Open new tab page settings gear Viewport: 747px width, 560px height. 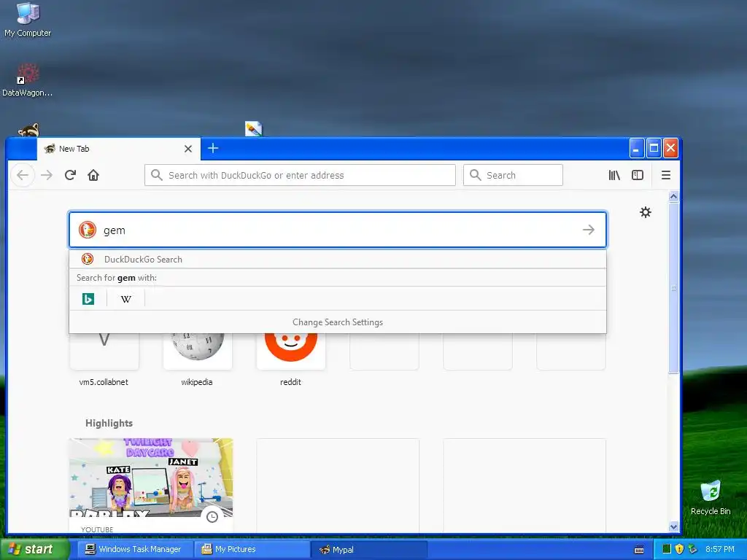646,212
